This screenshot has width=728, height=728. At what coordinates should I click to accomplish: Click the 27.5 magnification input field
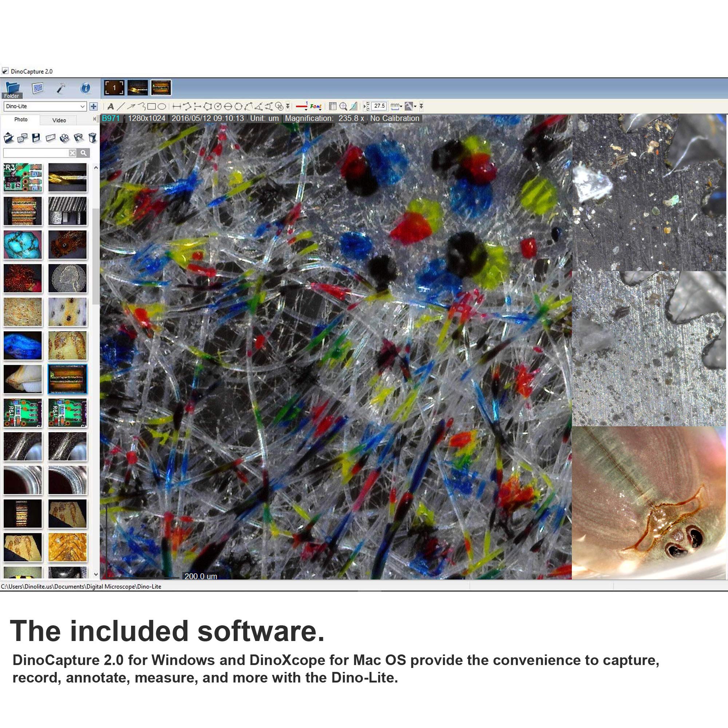379,106
